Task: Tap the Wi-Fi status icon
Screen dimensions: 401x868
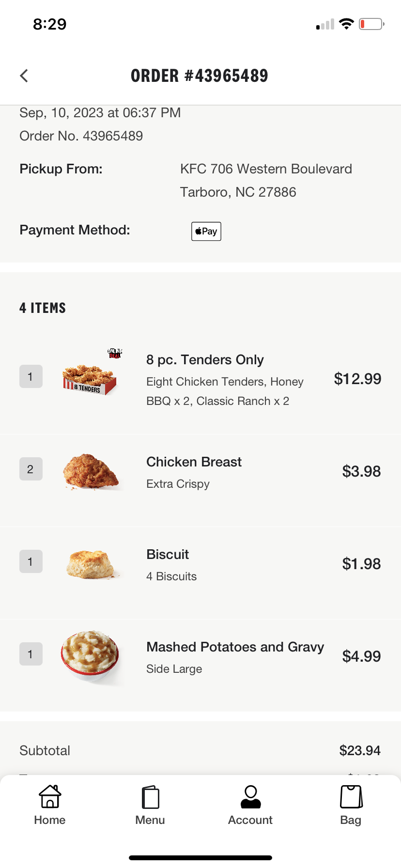Action: [347, 24]
